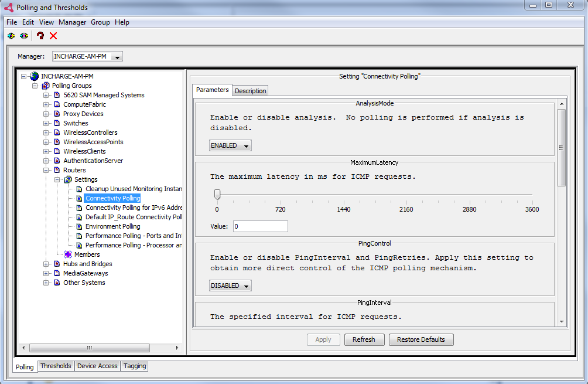Click the MaximumLatency slider handle

[x=217, y=194]
